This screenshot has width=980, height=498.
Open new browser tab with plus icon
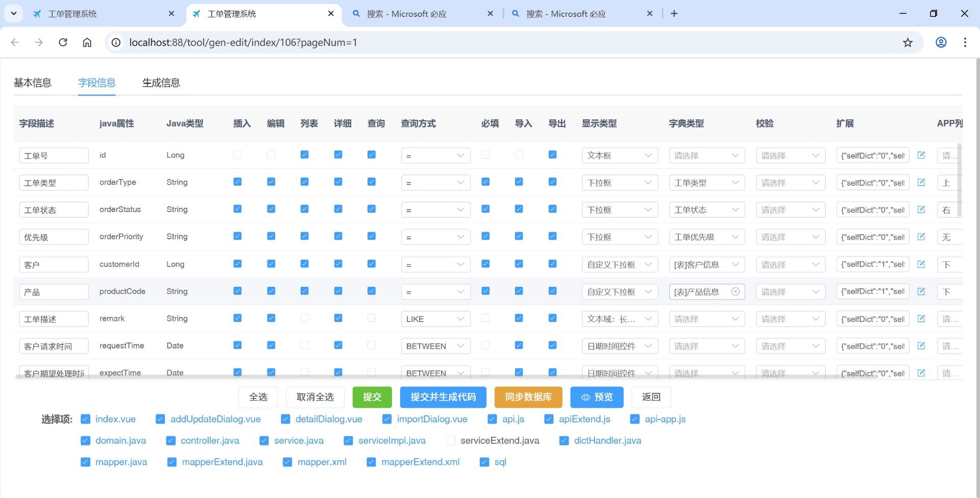pyautogui.click(x=674, y=14)
